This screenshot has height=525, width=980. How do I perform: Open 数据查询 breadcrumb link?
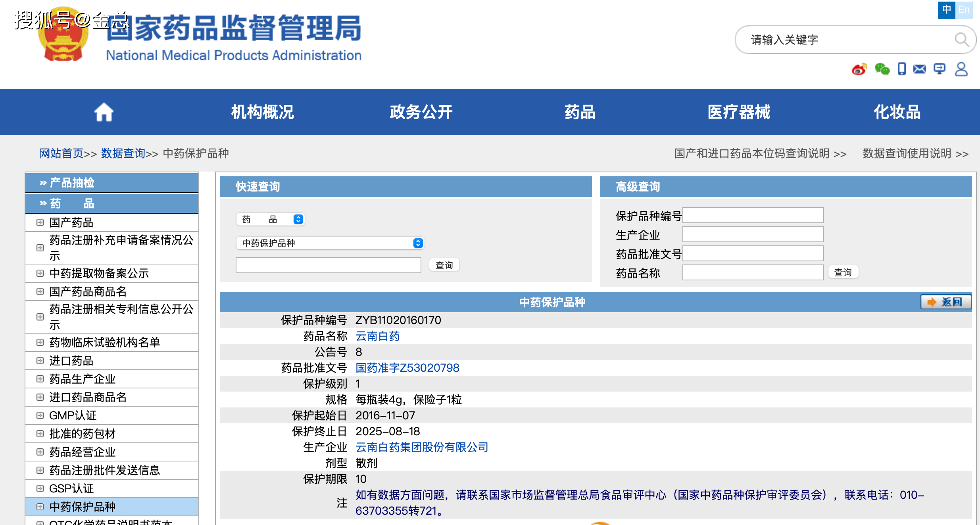123,153
